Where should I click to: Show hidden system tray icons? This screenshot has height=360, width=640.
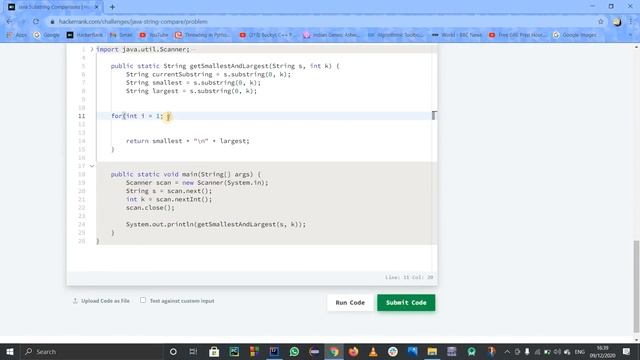[507, 351]
